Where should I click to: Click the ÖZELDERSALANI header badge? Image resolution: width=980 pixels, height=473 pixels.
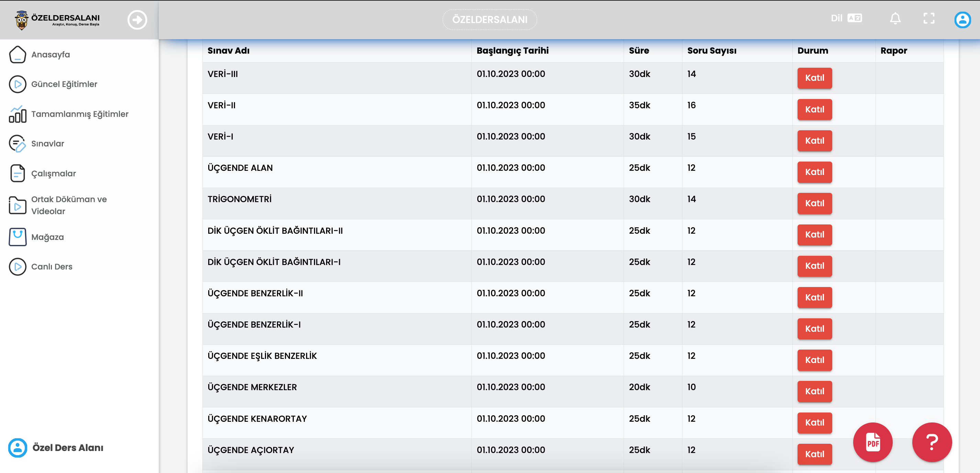coord(489,19)
